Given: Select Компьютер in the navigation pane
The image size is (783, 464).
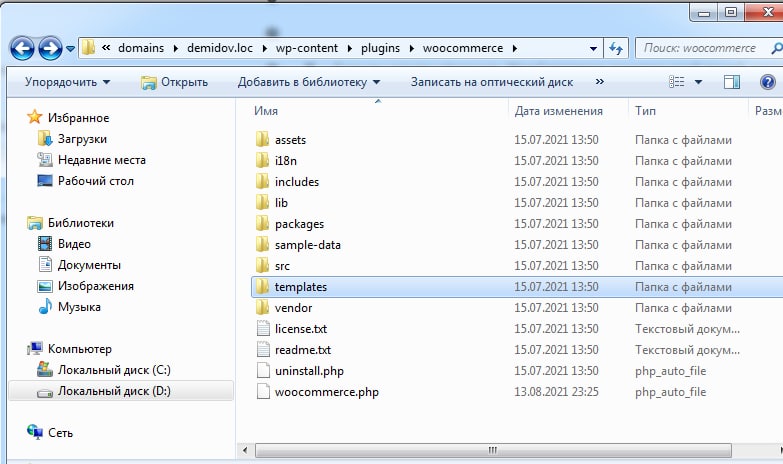Looking at the screenshot, I should 69,349.
